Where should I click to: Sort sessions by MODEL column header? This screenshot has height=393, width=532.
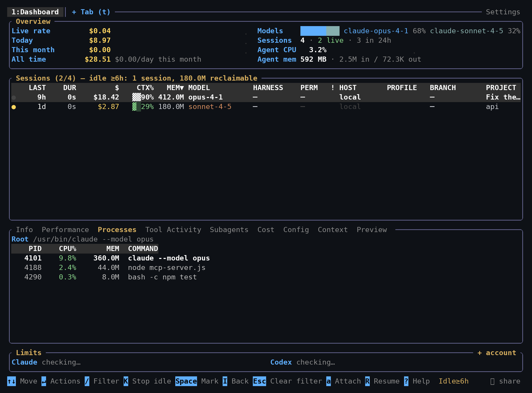click(x=199, y=88)
